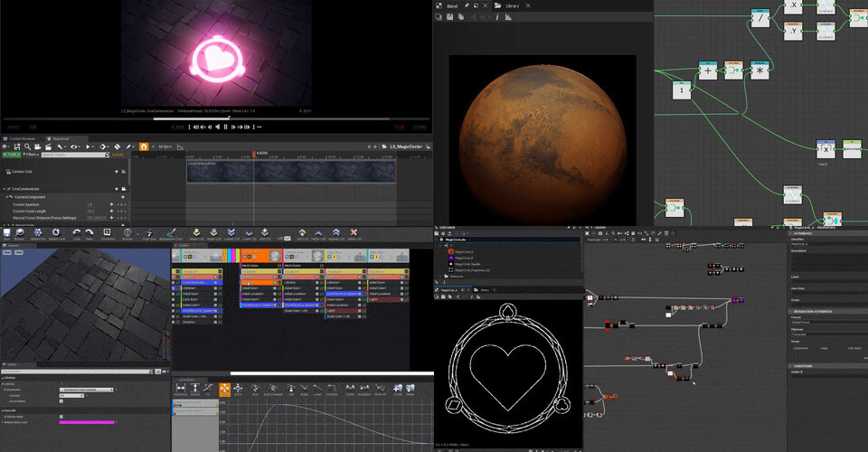This screenshot has height=452, width=868.
Task: Select MagicCircle_Sparks in Explorer
Action: 467,264
